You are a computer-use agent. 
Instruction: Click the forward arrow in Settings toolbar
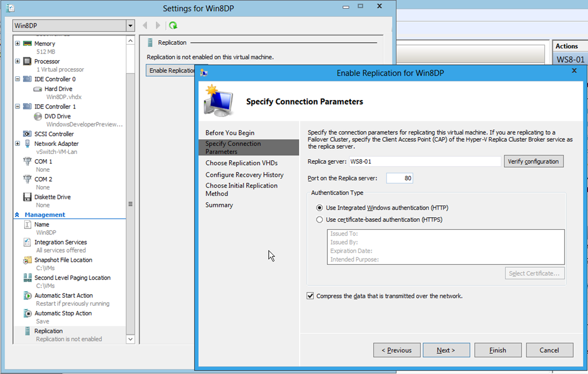158,25
